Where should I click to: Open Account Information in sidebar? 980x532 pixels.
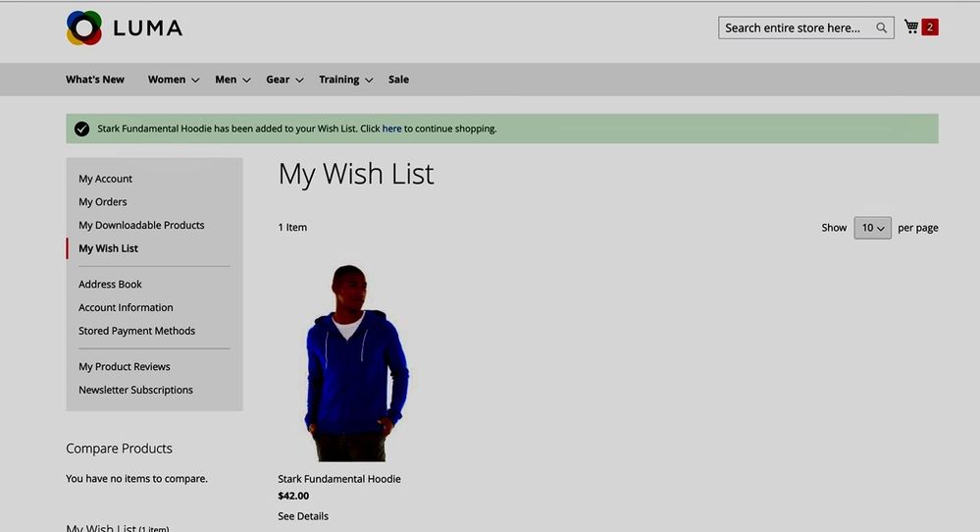(x=126, y=307)
